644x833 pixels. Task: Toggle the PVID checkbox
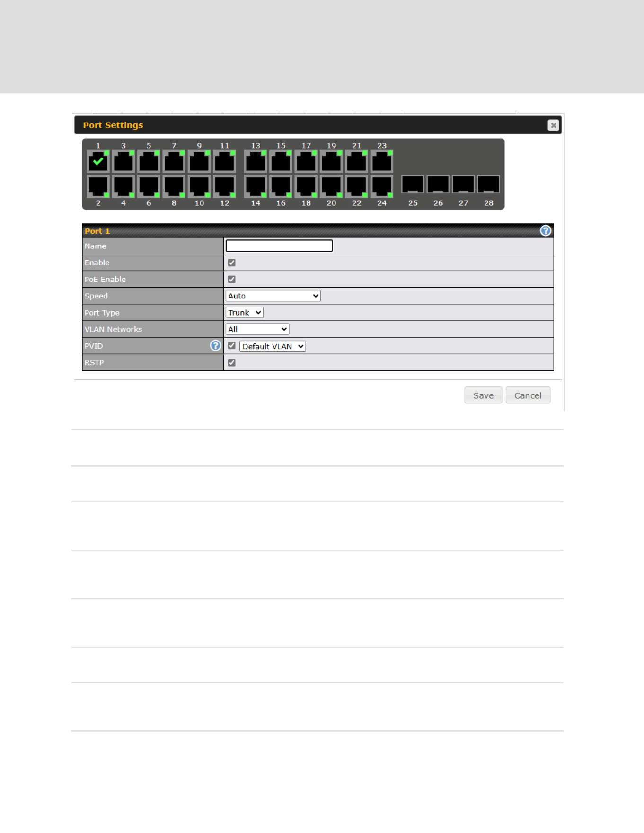point(231,345)
